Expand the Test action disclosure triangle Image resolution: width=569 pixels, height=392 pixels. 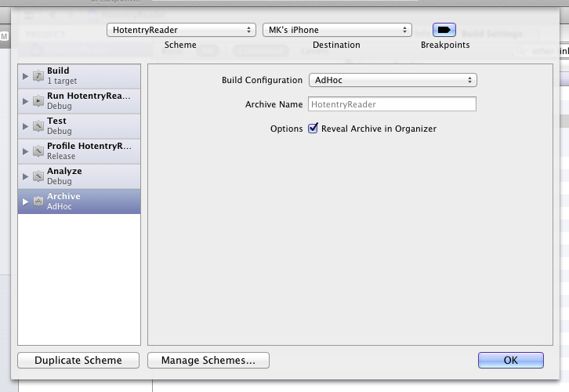pyautogui.click(x=25, y=126)
